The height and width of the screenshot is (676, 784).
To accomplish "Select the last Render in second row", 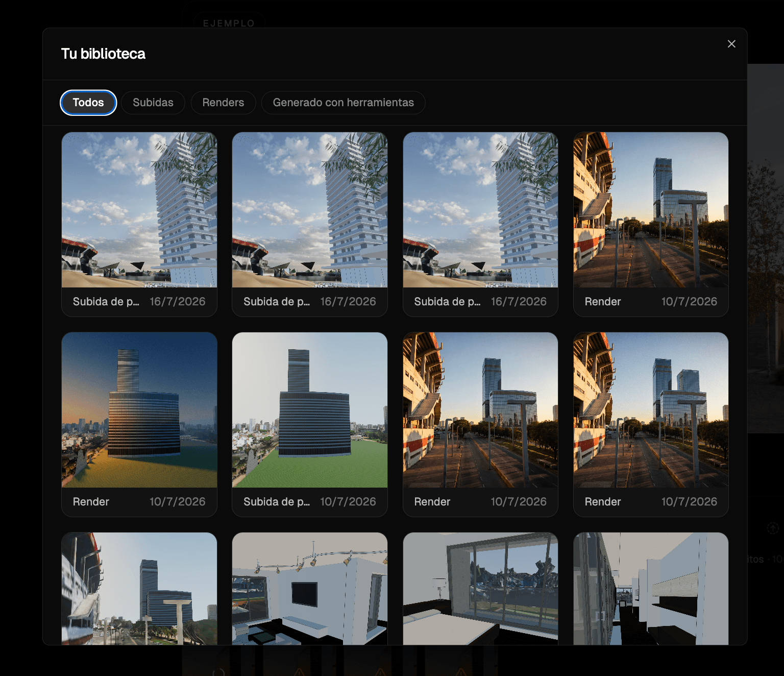I will 651,425.
